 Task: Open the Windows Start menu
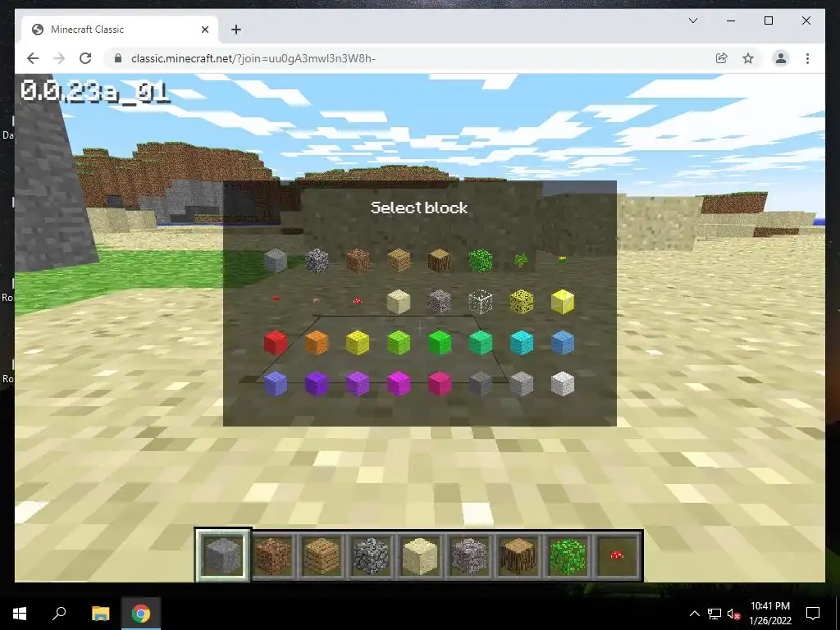pos(20,614)
